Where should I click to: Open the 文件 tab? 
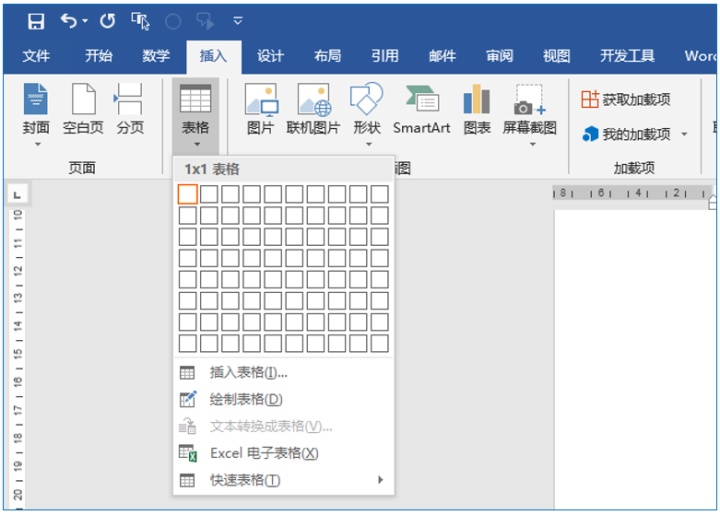coord(36,56)
